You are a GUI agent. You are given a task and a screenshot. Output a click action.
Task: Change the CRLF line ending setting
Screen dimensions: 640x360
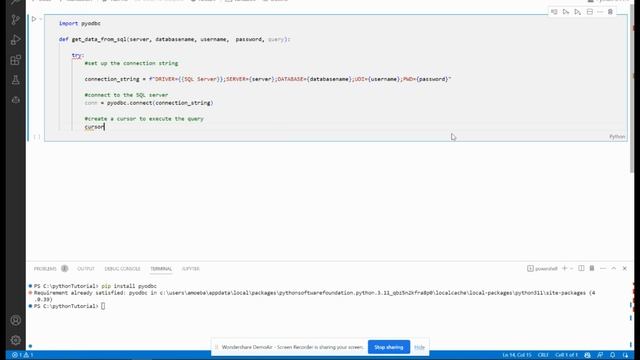click(543, 355)
